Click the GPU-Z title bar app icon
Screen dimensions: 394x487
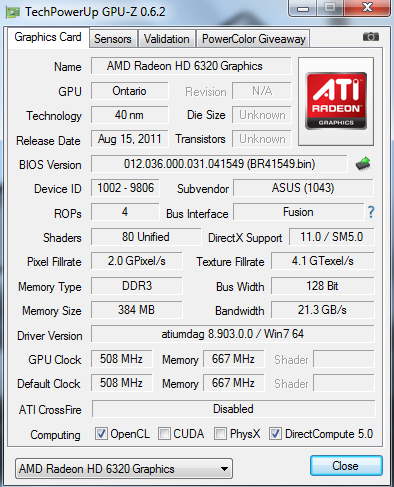pos(13,12)
